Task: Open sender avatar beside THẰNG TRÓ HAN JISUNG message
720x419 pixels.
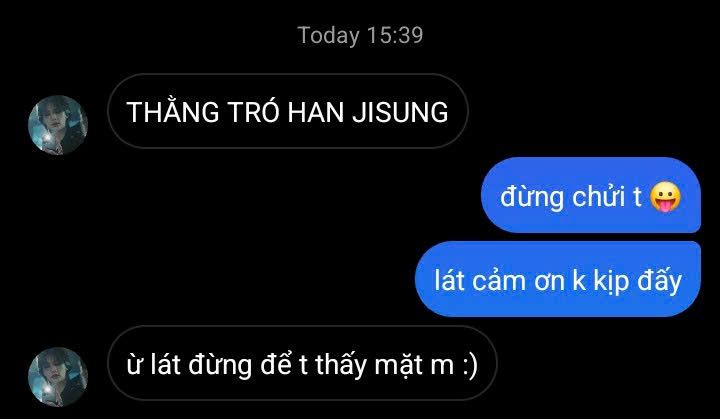Action: click(x=58, y=125)
